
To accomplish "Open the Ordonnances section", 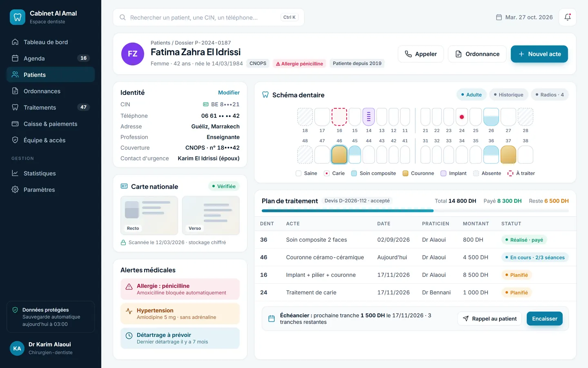I will [x=51, y=91].
